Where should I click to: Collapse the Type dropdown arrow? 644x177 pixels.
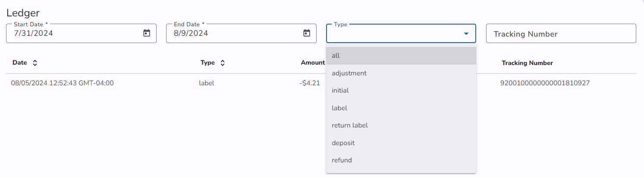click(466, 34)
